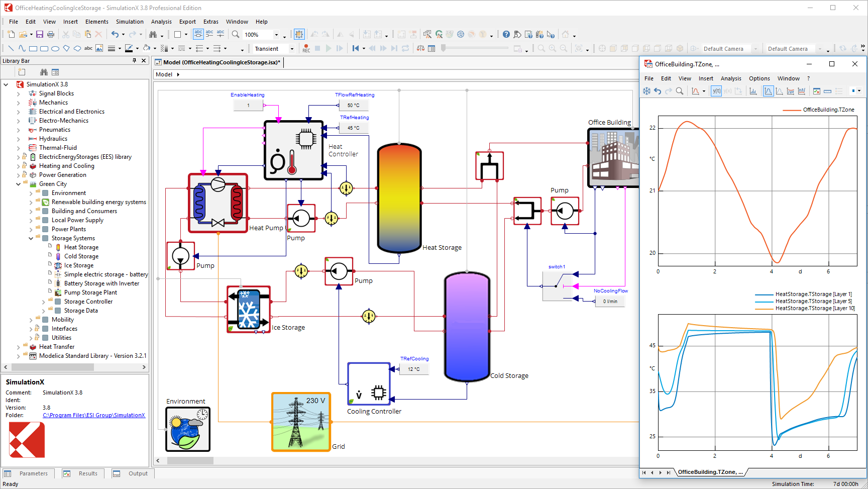The width and height of the screenshot is (868, 489).
Task: Toggle the highlighted model frame mode in the toolbar
Action: [x=299, y=34]
